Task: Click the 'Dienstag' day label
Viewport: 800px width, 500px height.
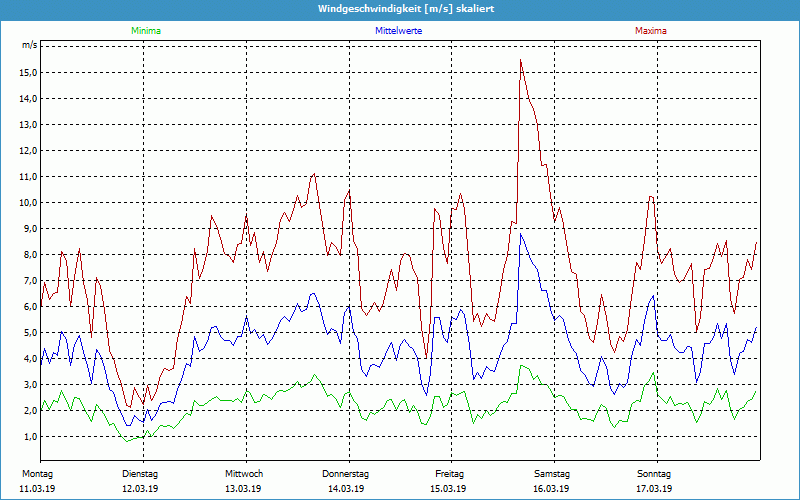Action: (140, 474)
